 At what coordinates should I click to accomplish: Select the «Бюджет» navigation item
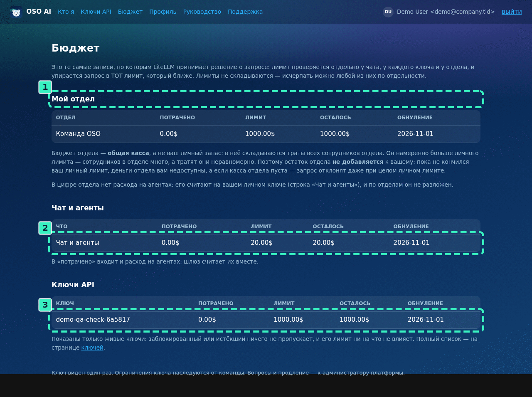pos(130,12)
